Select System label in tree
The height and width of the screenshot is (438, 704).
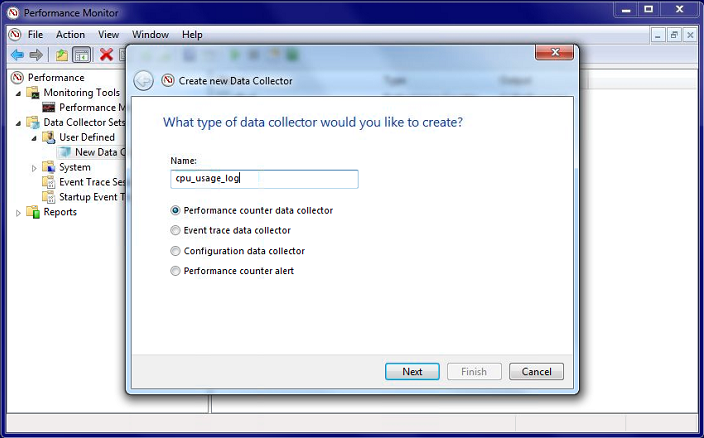tap(75, 167)
